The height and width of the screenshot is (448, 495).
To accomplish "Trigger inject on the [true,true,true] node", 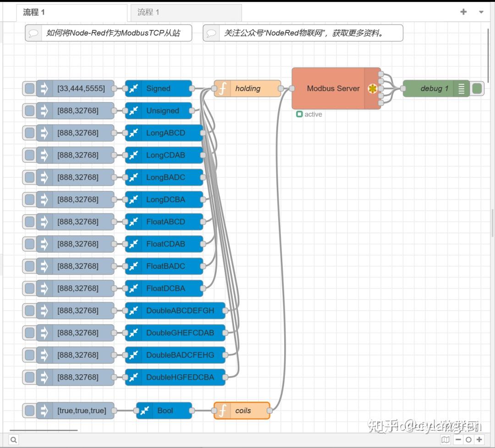I will click(29, 410).
